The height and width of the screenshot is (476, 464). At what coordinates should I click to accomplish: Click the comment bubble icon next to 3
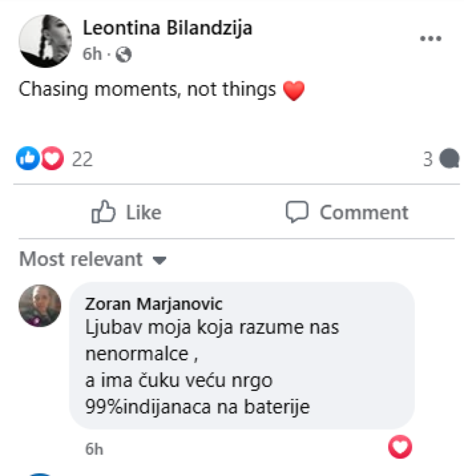tap(449, 159)
